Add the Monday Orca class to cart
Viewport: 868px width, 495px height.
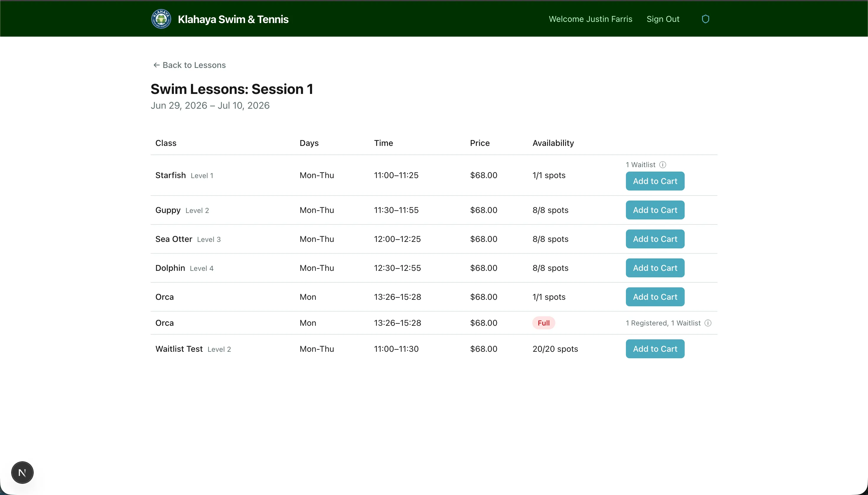654,297
